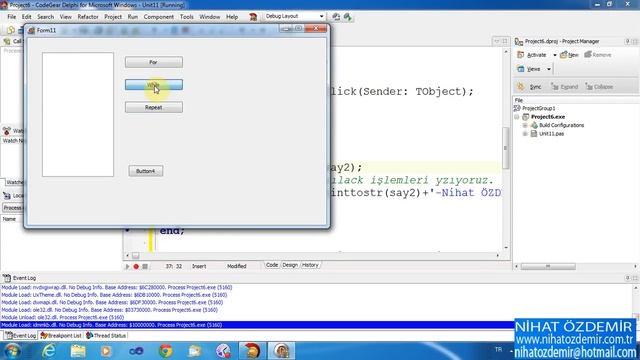Image resolution: width=640 pixels, height=360 pixels.
Task: Expand the Build Configurations node
Action: (x=525, y=125)
